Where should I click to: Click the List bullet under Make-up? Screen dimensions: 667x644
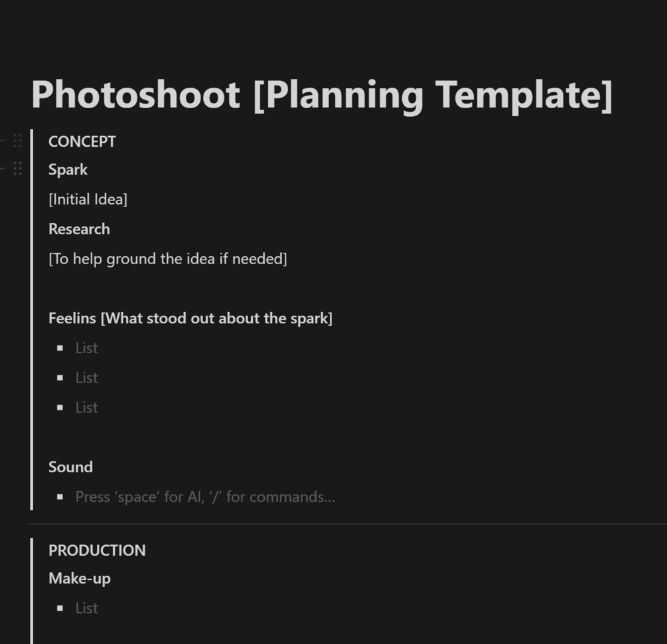click(87, 608)
